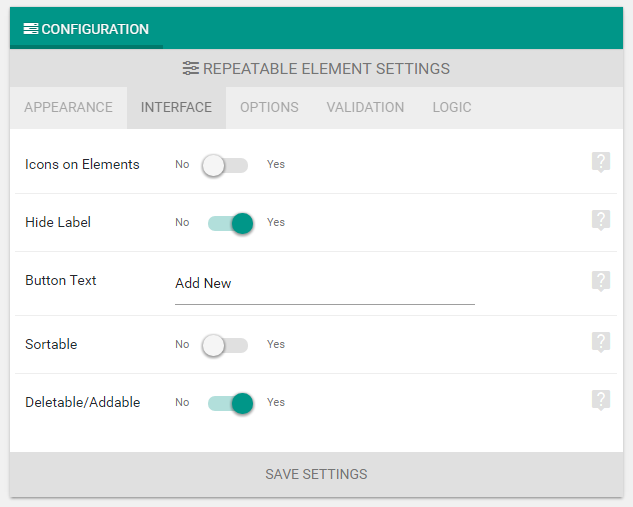Click the Button Text input field
The image size is (633, 507).
(325, 285)
